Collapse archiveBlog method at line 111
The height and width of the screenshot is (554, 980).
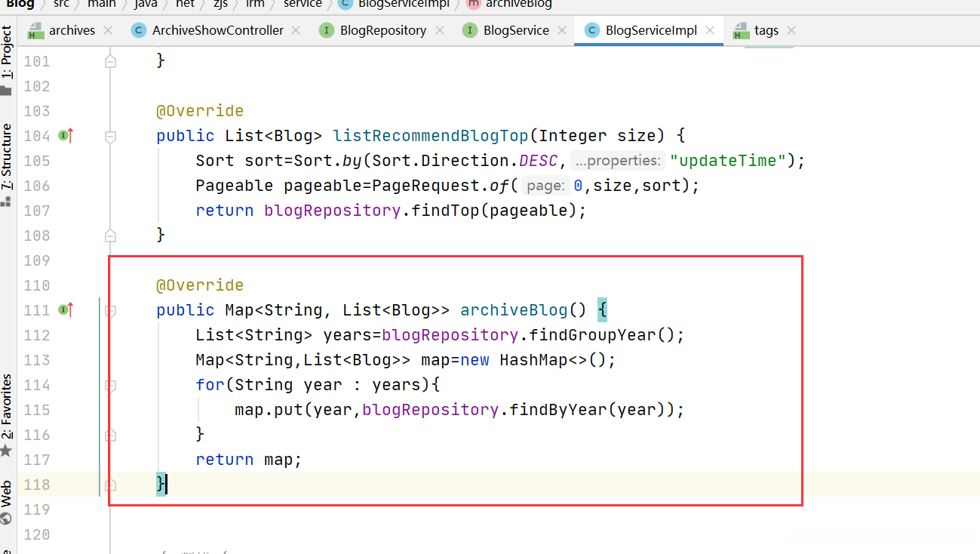tap(110, 310)
